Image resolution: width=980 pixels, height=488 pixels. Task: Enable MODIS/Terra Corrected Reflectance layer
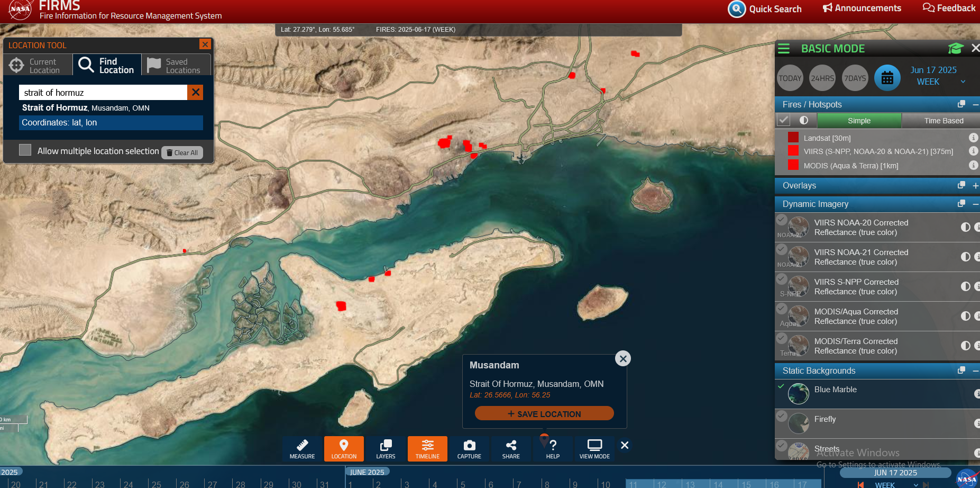point(782,338)
